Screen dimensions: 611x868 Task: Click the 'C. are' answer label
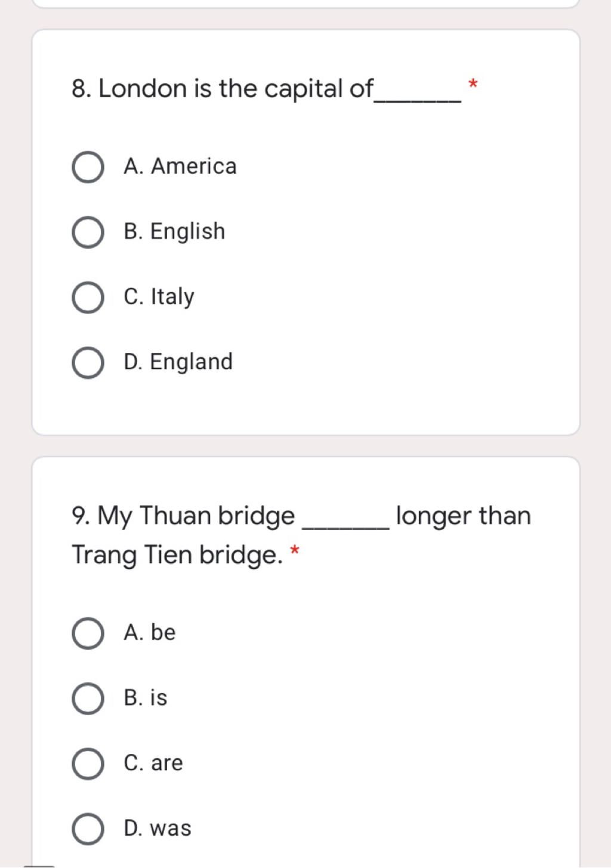[153, 763]
